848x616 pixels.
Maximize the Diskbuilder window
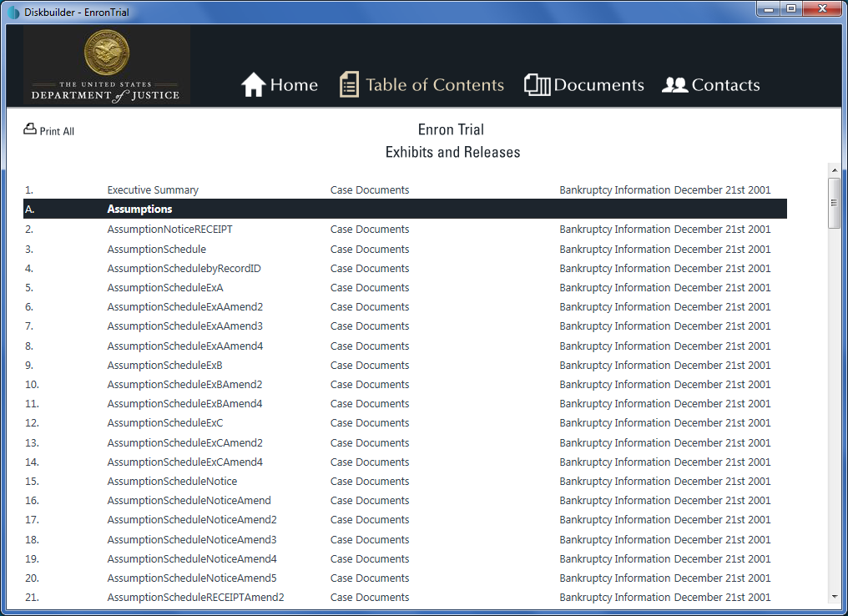click(791, 8)
